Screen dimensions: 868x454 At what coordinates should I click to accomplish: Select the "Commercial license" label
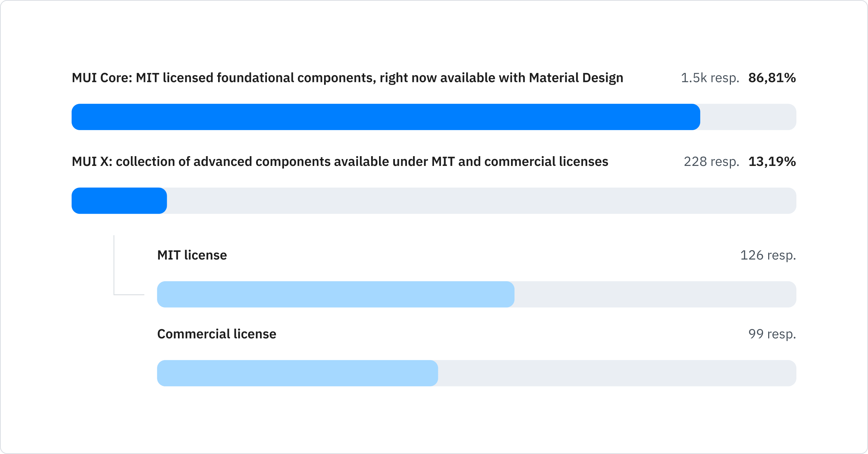(217, 334)
